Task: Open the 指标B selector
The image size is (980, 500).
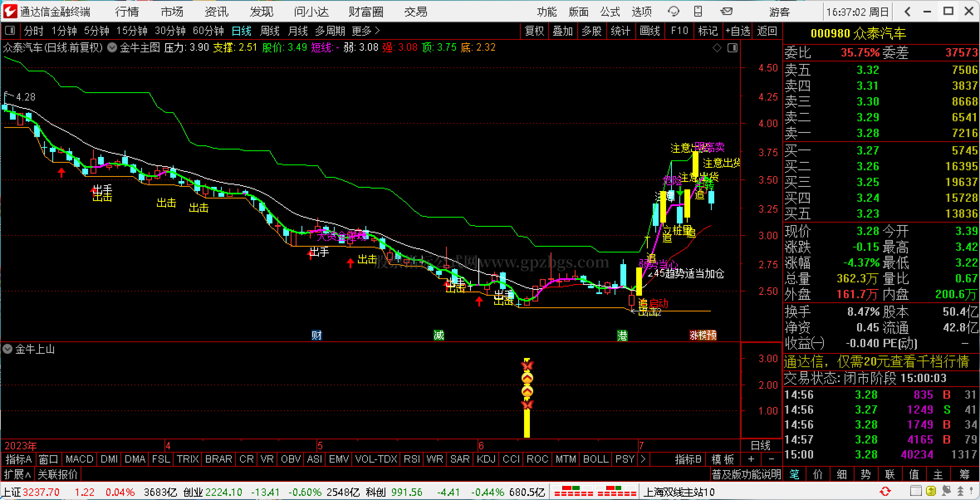Action: click(x=688, y=459)
